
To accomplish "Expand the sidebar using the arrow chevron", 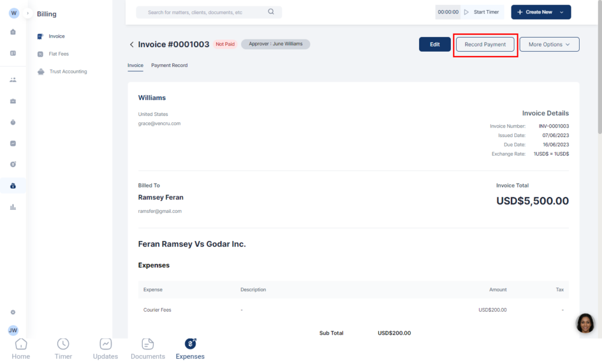I will 28,13.
